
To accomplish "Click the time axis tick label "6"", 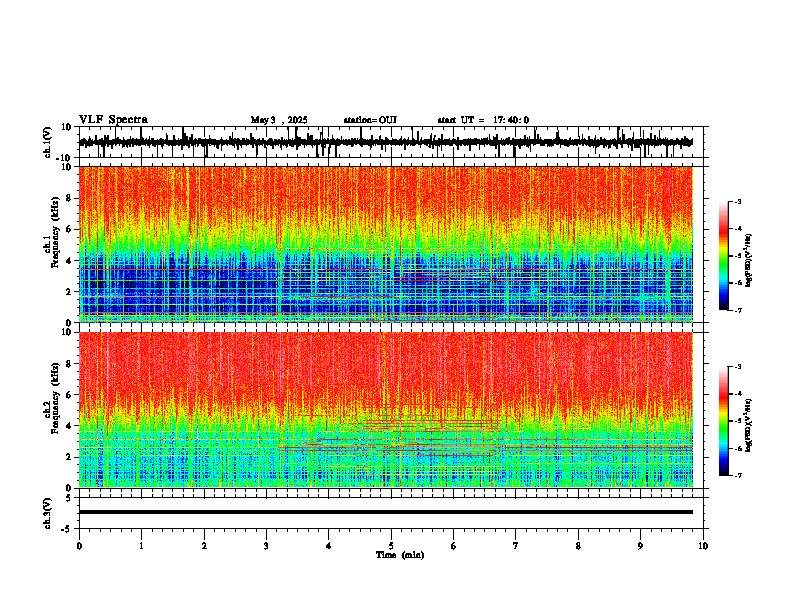I will [x=454, y=546].
